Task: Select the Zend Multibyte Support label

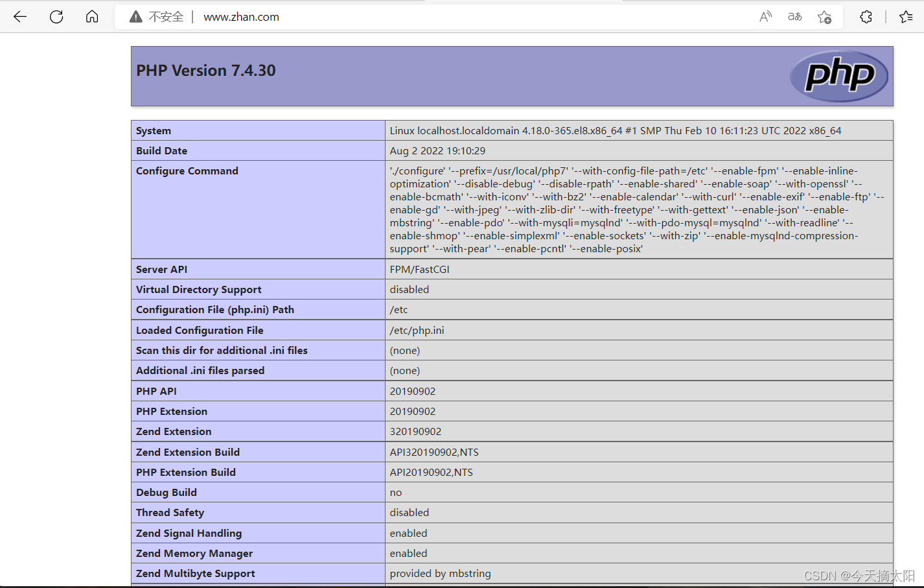Action: [x=196, y=573]
